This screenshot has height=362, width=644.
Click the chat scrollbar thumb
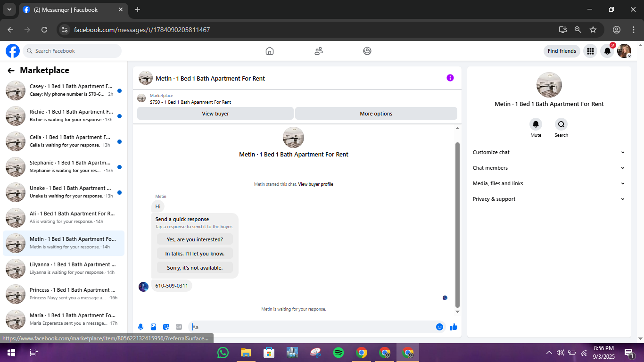coord(457,225)
